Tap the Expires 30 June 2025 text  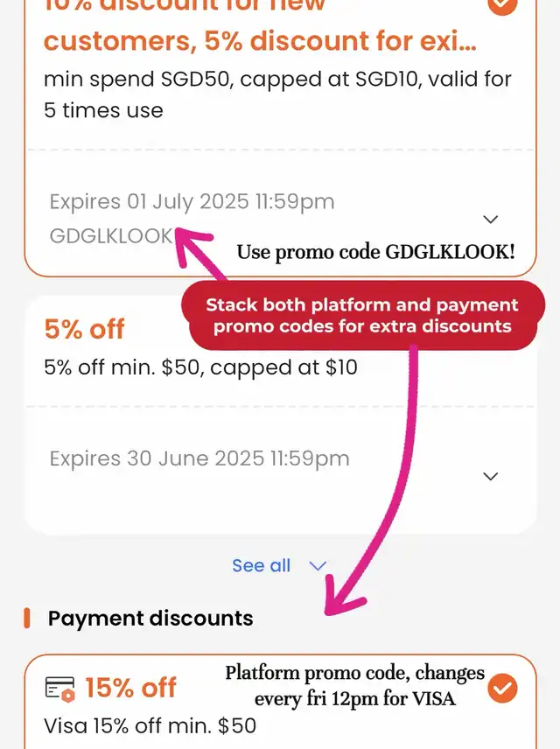pyautogui.click(x=199, y=458)
